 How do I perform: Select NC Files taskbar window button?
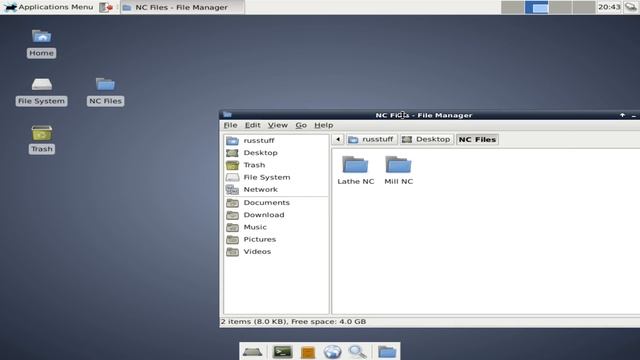(x=182, y=7)
